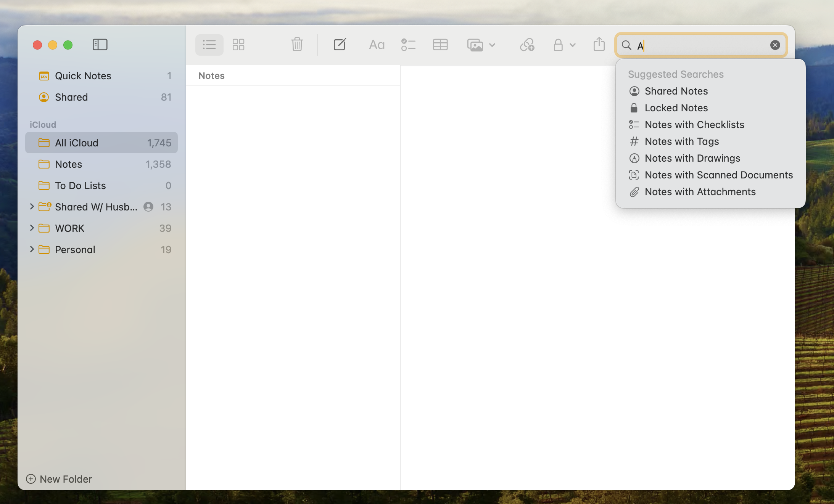Click the trash delete note icon
The width and height of the screenshot is (834, 504).
click(x=297, y=45)
